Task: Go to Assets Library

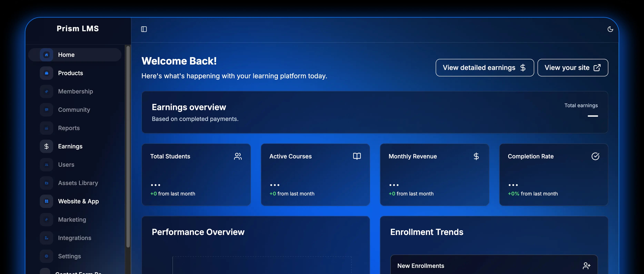Action: (x=75, y=183)
